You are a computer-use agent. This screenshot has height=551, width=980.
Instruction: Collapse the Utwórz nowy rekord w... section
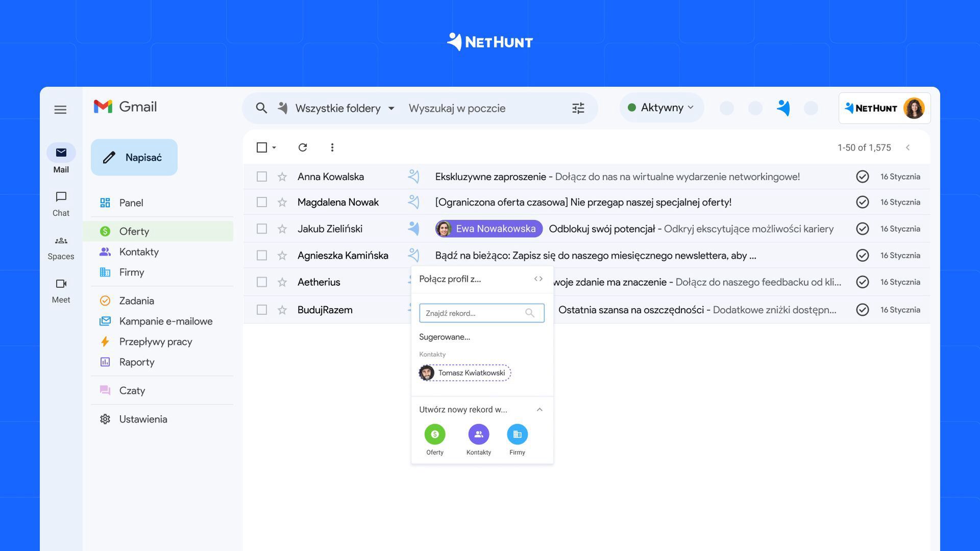tap(540, 410)
